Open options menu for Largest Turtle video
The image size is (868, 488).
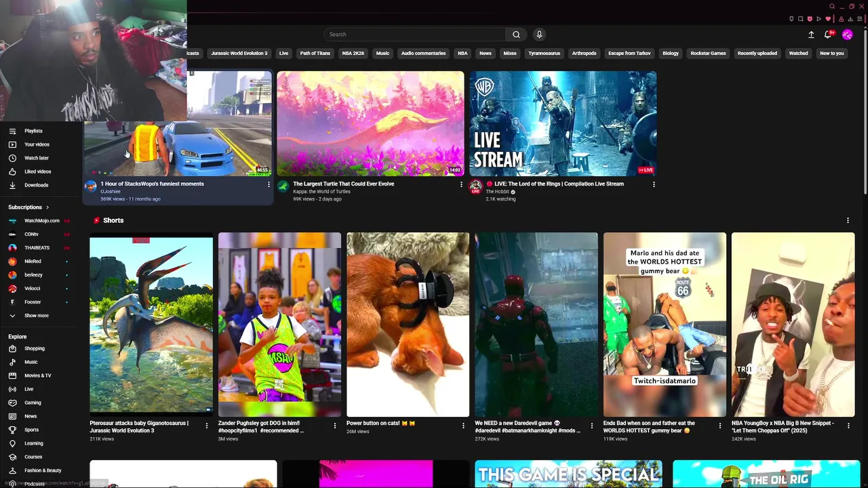pos(461,184)
